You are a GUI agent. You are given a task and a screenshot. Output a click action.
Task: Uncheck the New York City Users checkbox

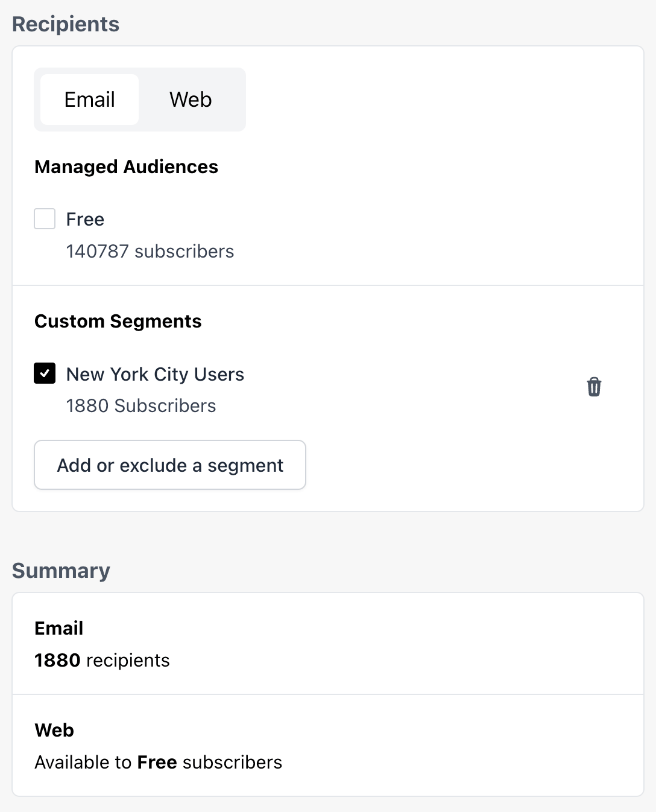(45, 373)
